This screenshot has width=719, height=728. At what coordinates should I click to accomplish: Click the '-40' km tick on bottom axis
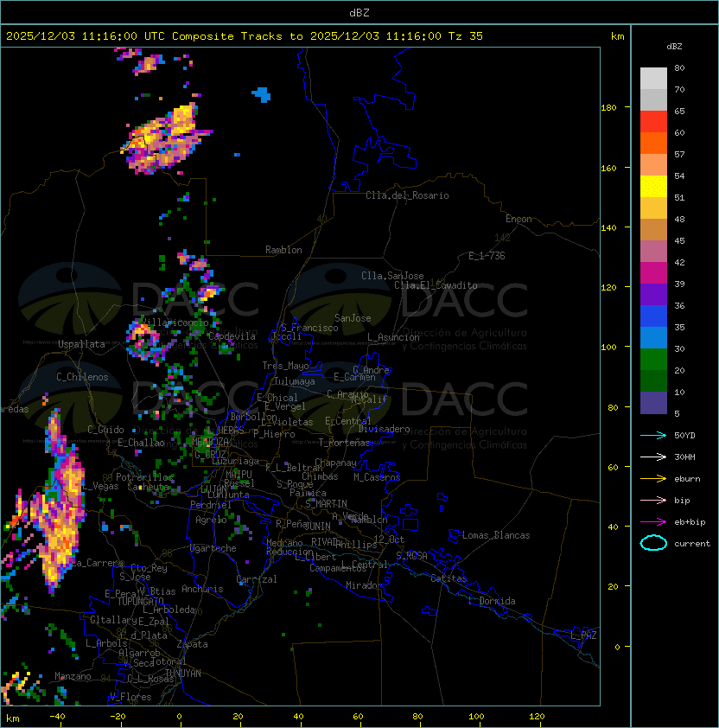coord(57,717)
